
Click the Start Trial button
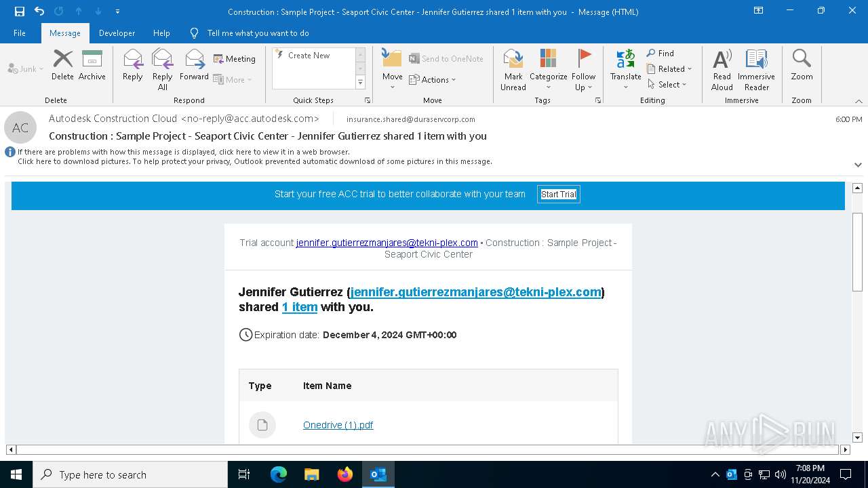tap(559, 195)
